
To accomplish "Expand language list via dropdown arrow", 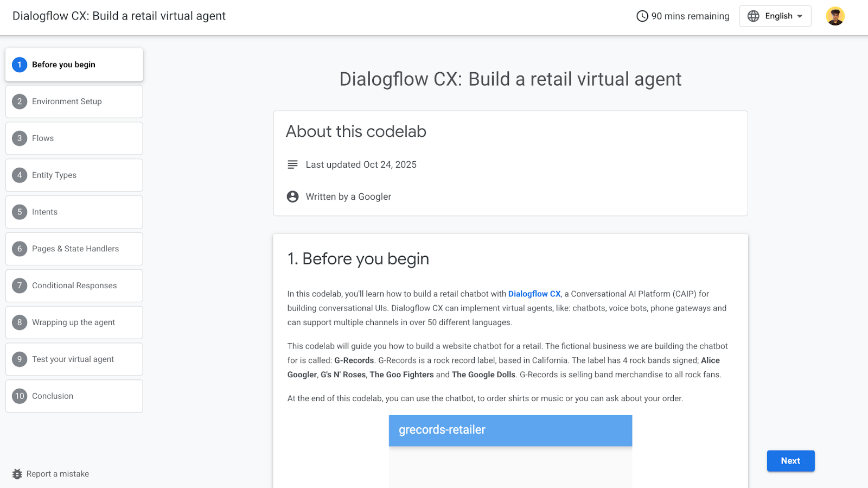I will 800,16.
